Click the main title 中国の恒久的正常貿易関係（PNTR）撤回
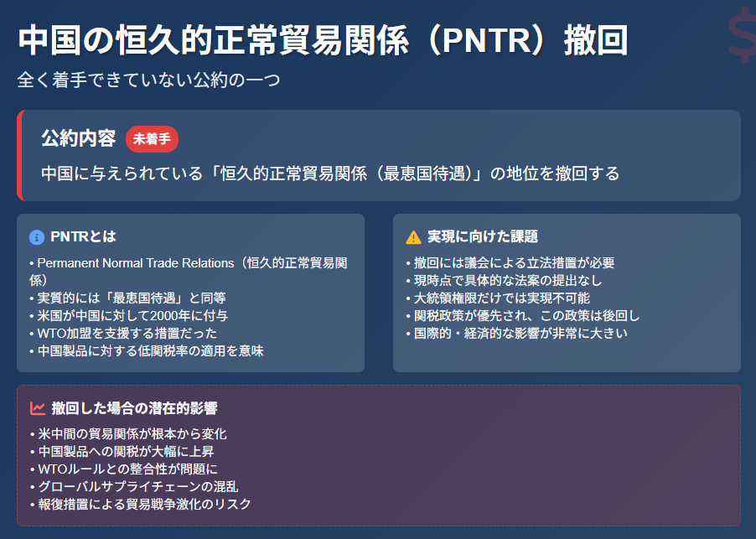 [324, 40]
